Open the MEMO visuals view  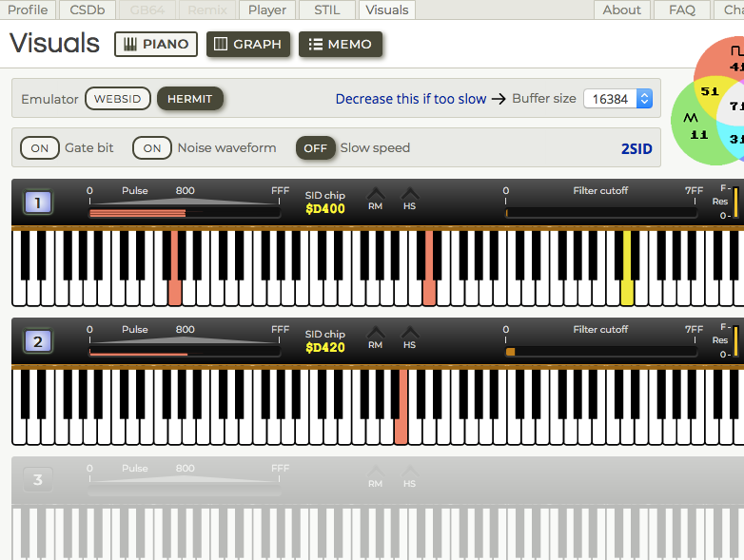341,44
